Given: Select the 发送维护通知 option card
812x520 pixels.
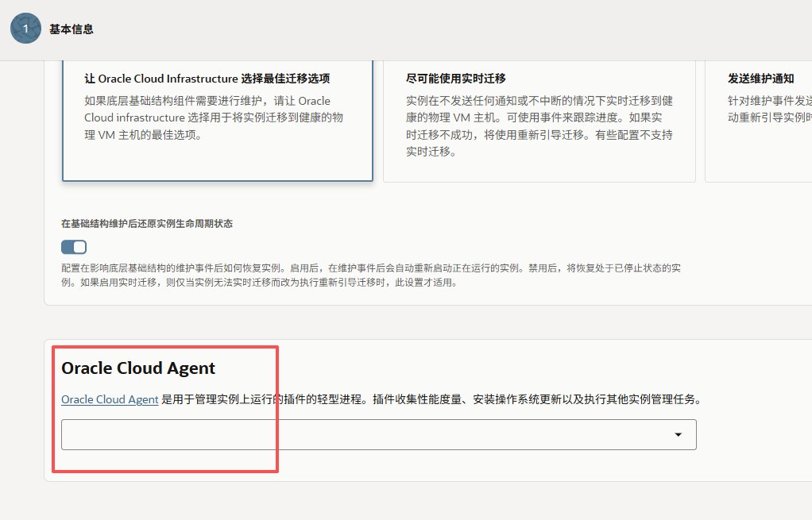Looking at the screenshot, I should point(759,120).
